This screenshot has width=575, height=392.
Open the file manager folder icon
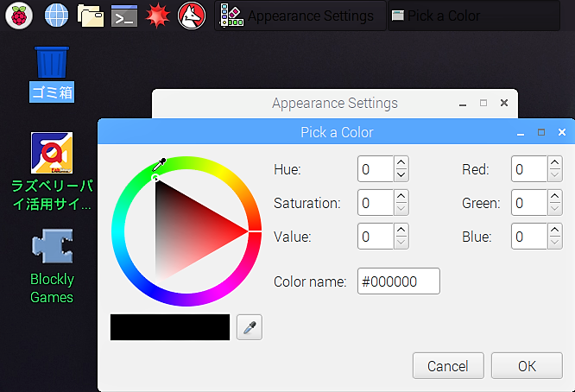click(90, 16)
